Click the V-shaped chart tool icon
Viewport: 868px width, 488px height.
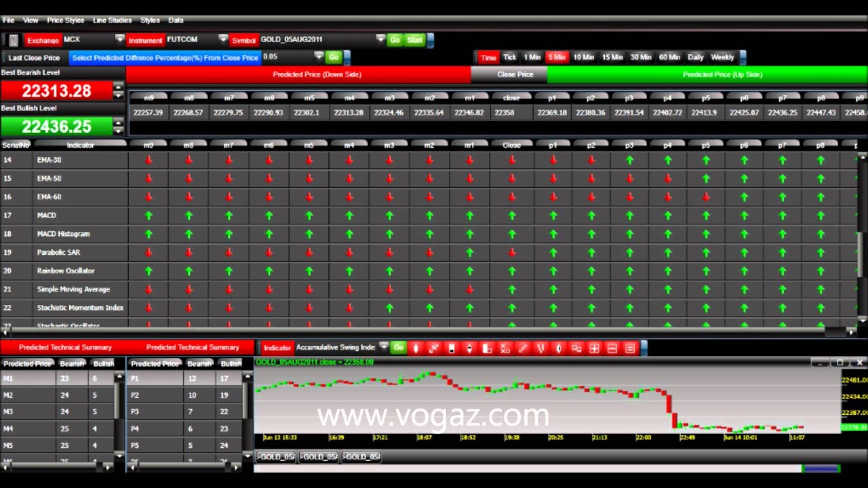(x=540, y=348)
